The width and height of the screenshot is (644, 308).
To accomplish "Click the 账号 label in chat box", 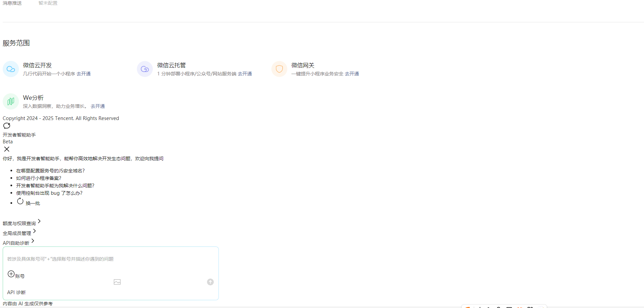I will 20,276.
